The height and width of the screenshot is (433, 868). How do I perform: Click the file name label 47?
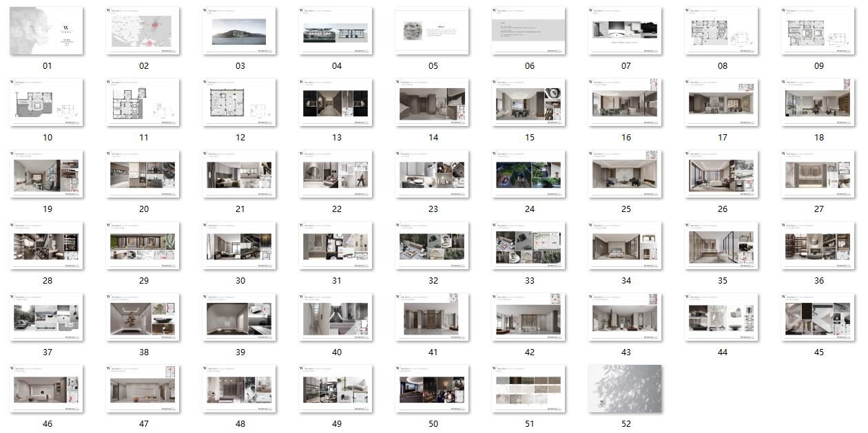tap(143, 424)
